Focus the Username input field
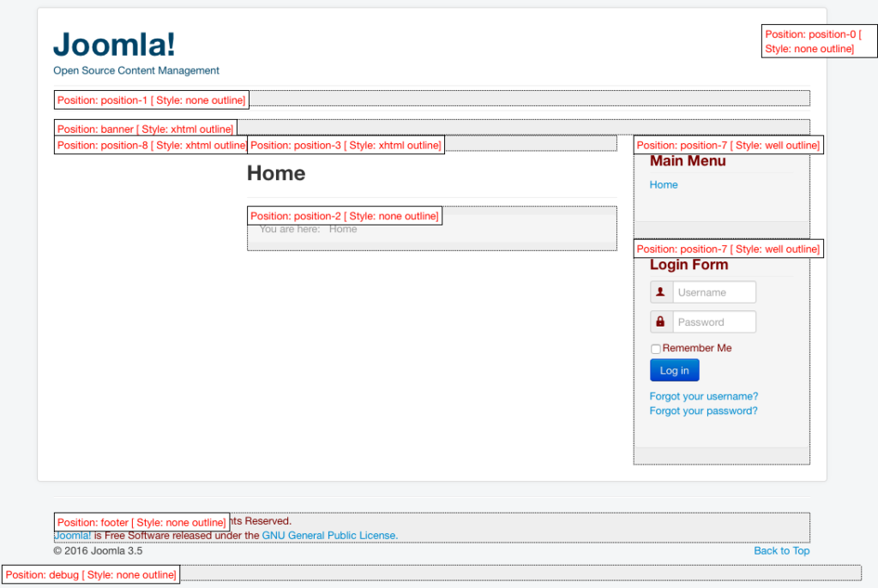This screenshot has height=588, width=878. click(x=714, y=291)
